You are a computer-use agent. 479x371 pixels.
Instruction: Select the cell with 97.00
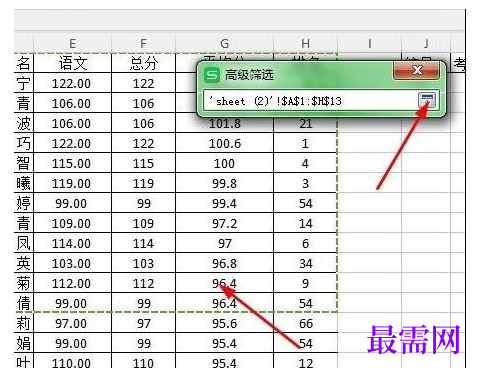click(x=72, y=323)
